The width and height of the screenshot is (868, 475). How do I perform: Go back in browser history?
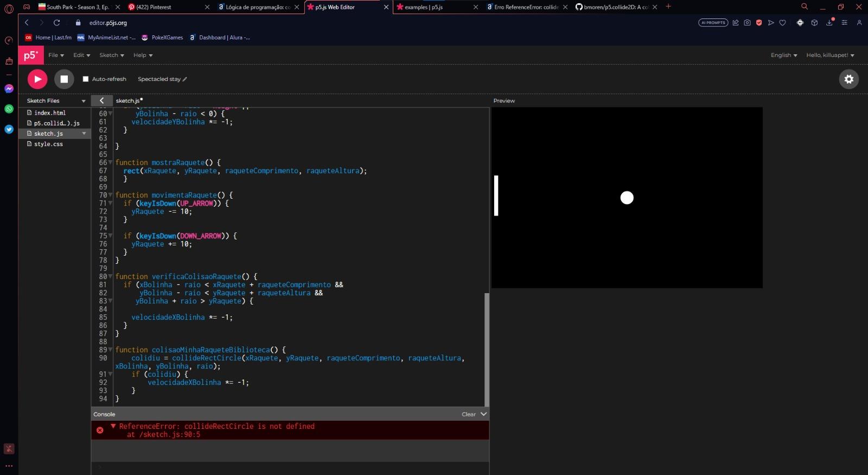[x=27, y=23]
